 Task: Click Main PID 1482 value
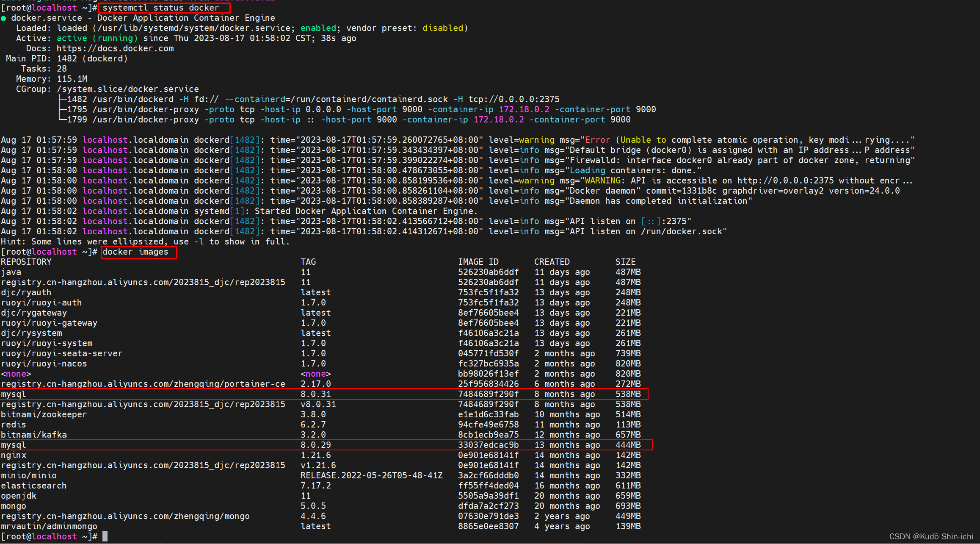coord(67,58)
